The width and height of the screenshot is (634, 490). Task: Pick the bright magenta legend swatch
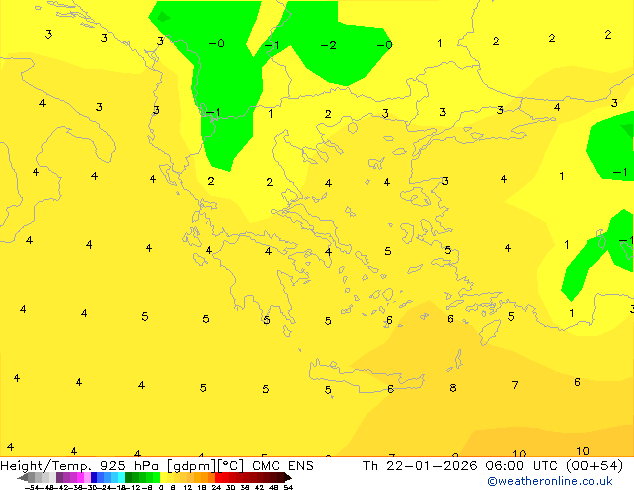pos(80,477)
